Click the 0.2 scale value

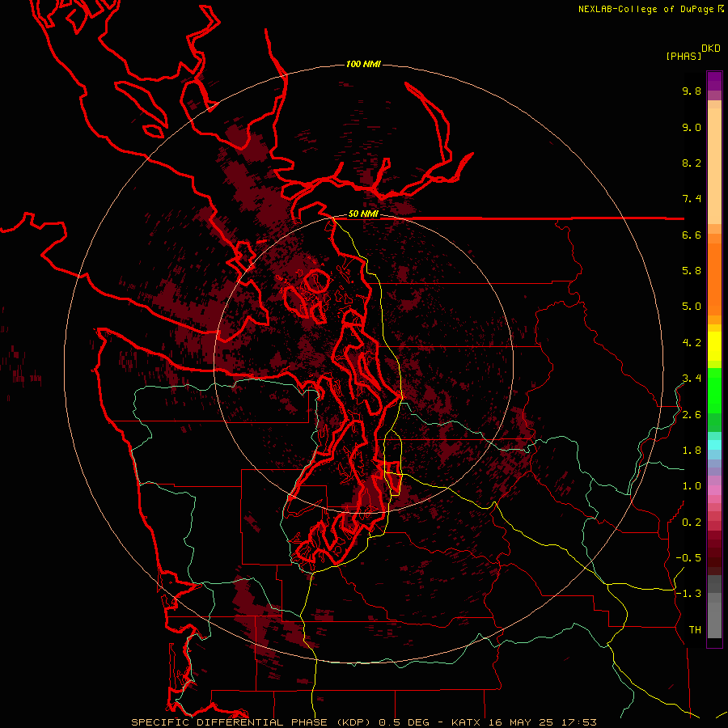[x=692, y=523]
